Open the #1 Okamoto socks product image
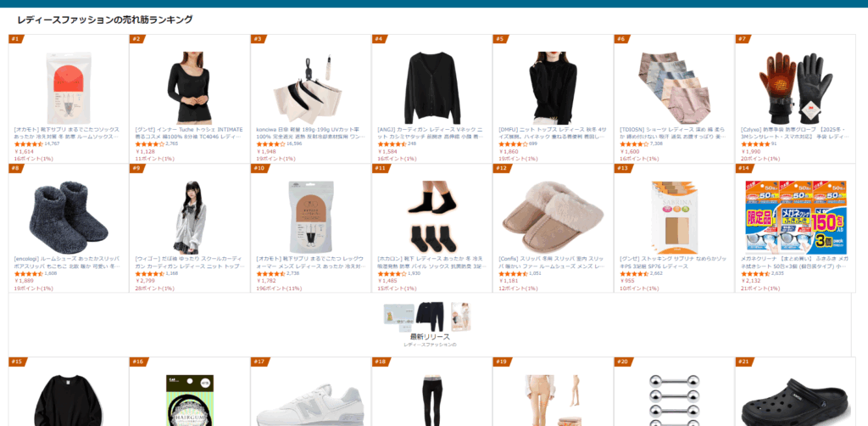 (69, 88)
